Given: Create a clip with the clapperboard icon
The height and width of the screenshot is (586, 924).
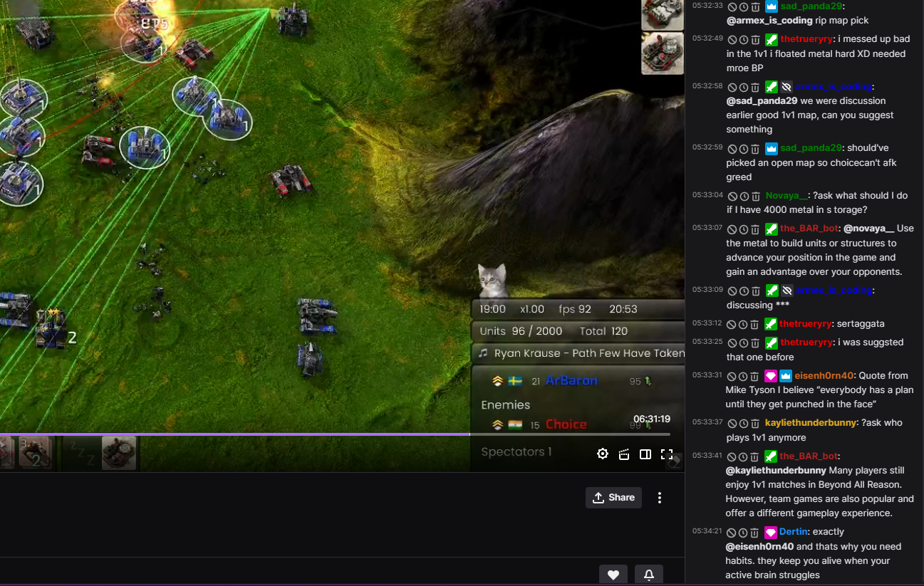Looking at the screenshot, I should 624,454.
